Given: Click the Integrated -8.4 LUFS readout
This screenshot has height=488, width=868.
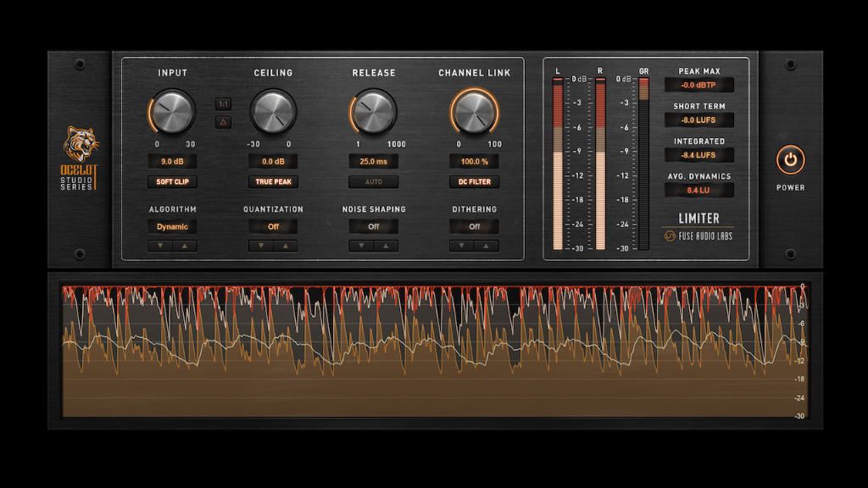Looking at the screenshot, I should [x=699, y=155].
